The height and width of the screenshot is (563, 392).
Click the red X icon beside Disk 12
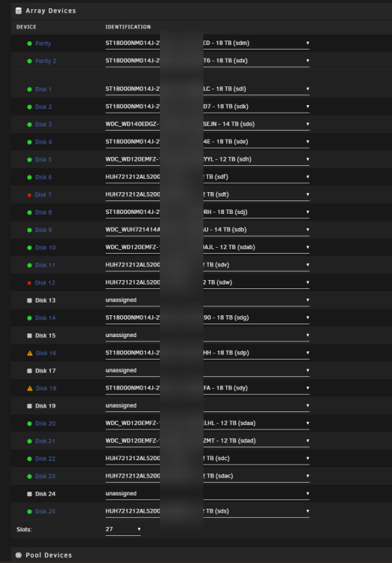[29, 283]
